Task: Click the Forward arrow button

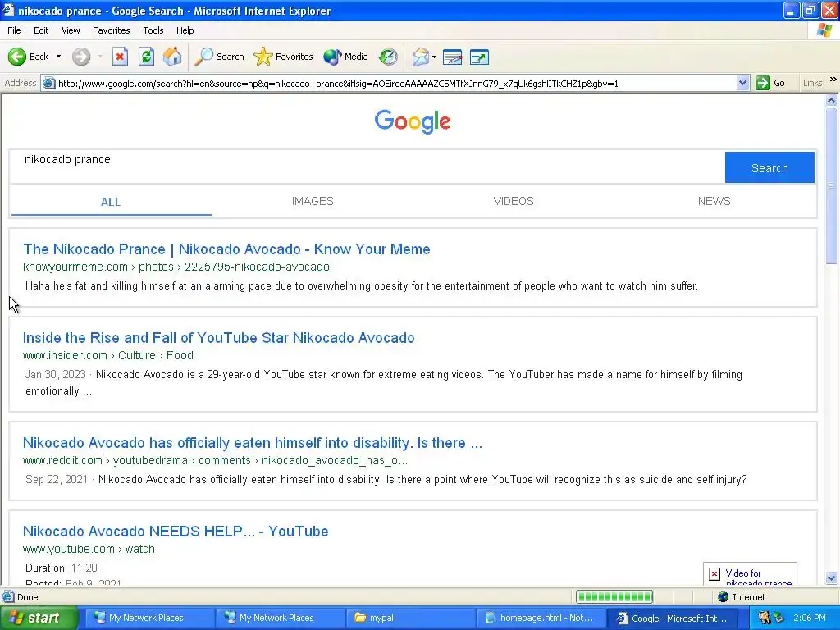Action: 81,57
